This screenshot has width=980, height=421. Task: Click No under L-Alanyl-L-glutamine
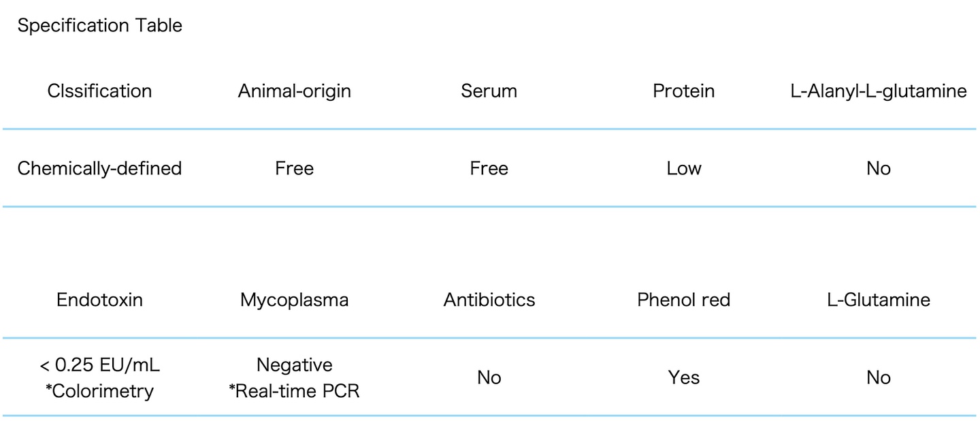click(878, 168)
